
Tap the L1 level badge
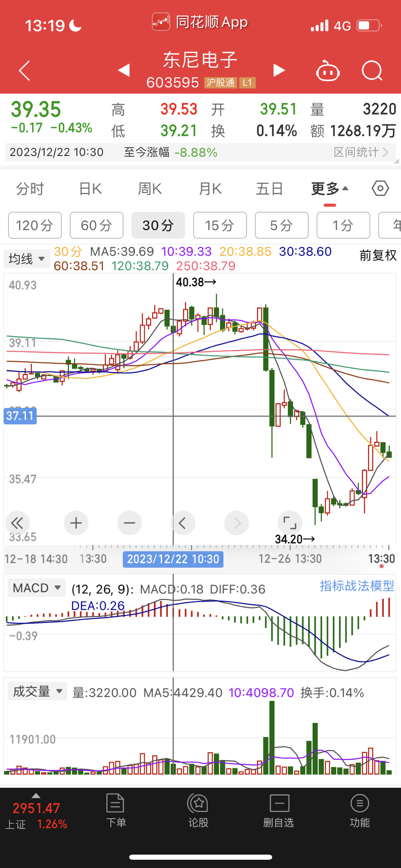[x=247, y=82]
